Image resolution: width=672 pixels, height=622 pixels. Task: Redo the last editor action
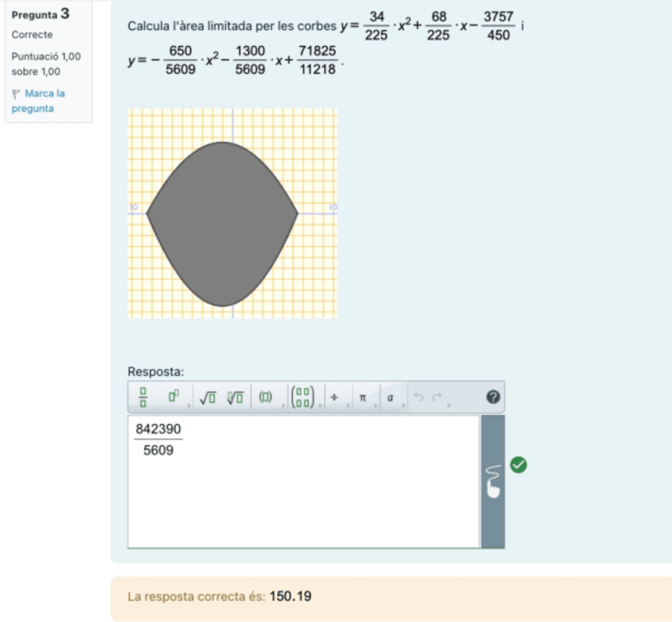[436, 398]
